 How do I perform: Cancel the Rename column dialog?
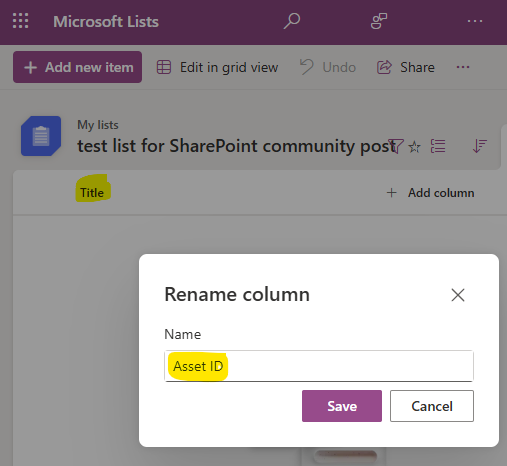[x=432, y=406]
